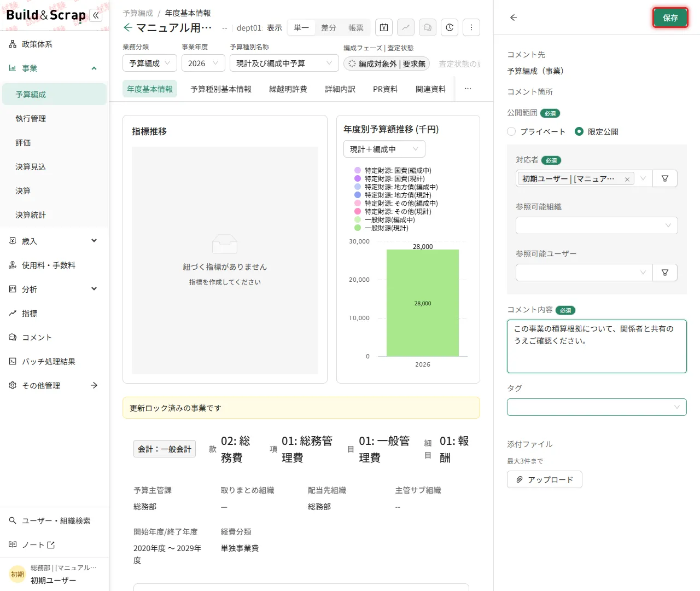Viewport: 700px width, 591px height.
Task: Click the 一般財源(現計) legend swatch
Action: (x=358, y=228)
